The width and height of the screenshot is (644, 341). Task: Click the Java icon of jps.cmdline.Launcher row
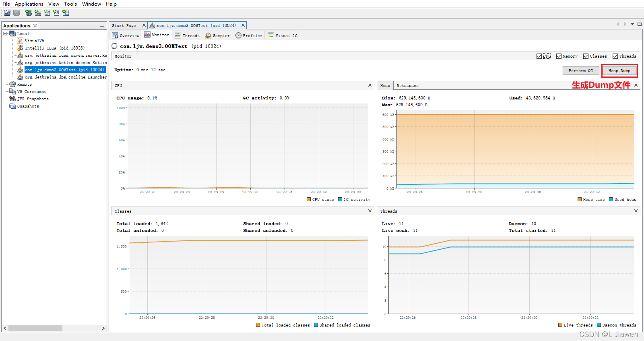[20, 77]
